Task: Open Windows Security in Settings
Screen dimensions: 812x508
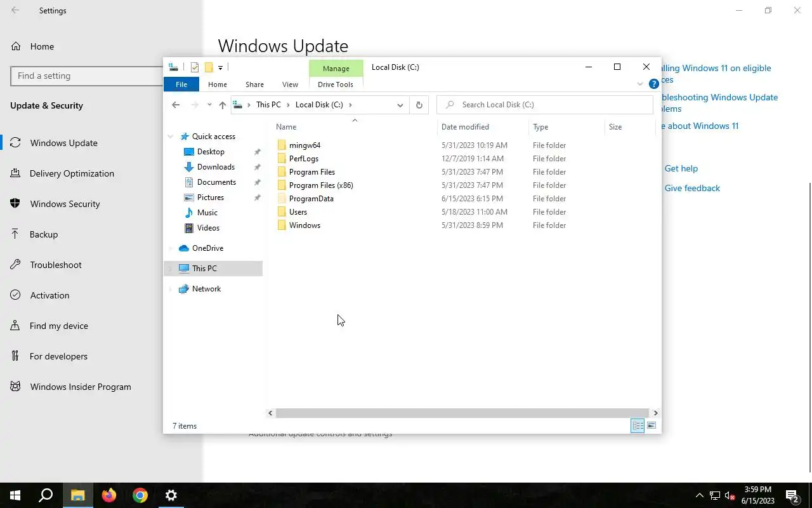Action: (x=65, y=204)
